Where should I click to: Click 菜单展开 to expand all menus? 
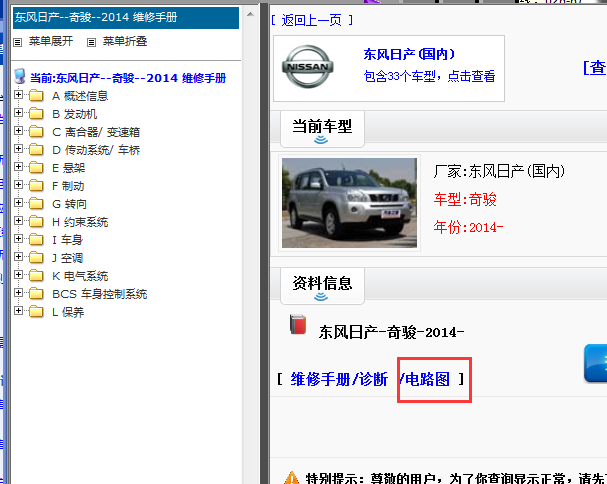[x=51, y=41]
